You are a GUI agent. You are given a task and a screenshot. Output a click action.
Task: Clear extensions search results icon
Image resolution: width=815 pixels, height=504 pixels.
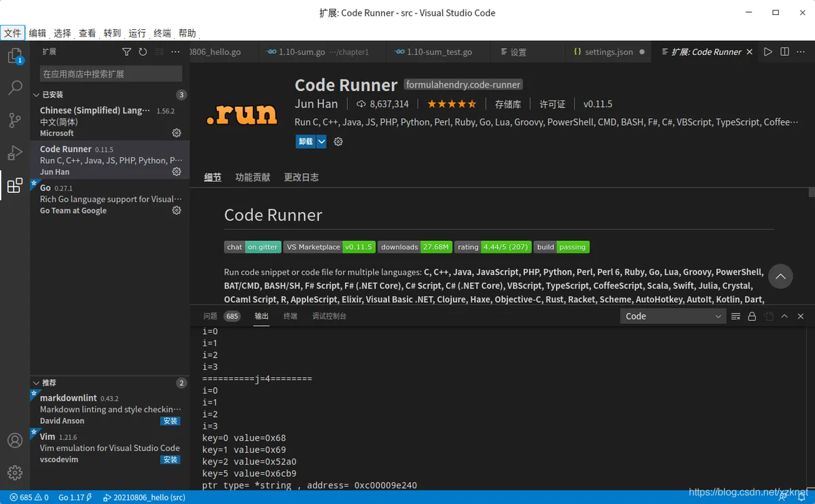pyautogui.click(x=159, y=52)
